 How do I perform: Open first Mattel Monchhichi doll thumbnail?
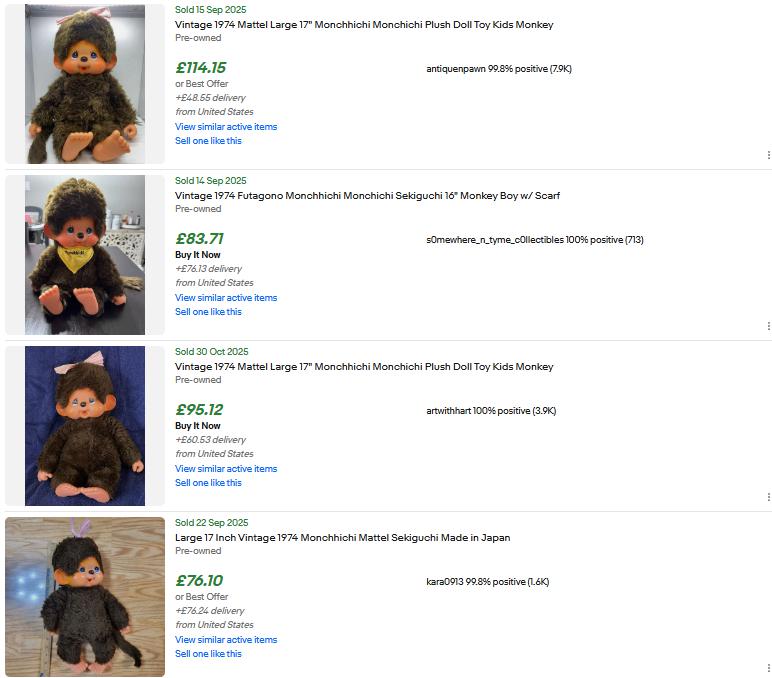85,84
